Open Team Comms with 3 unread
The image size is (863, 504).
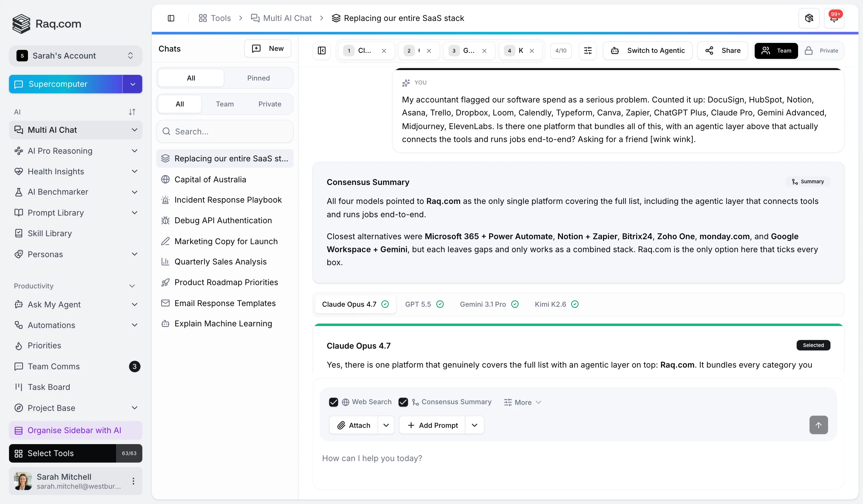click(76, 367)
